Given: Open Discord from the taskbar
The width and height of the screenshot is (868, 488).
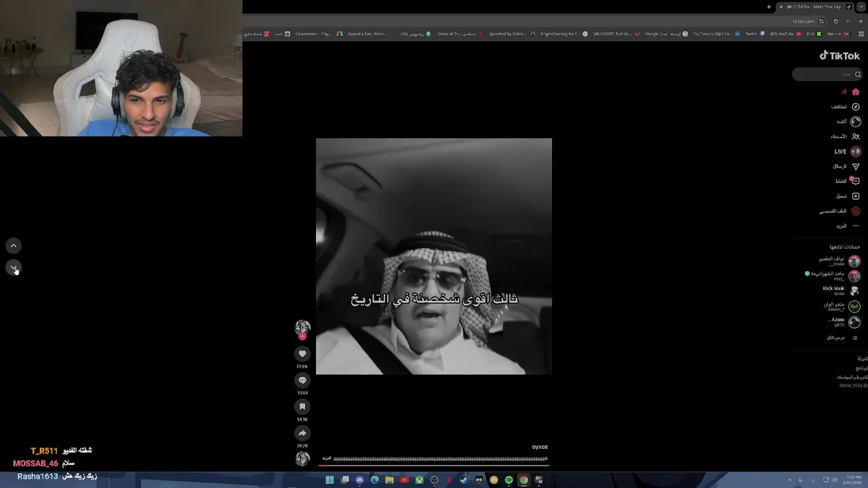Looking at the screenshot, I should pyautogui.click(x=359, y=480).
